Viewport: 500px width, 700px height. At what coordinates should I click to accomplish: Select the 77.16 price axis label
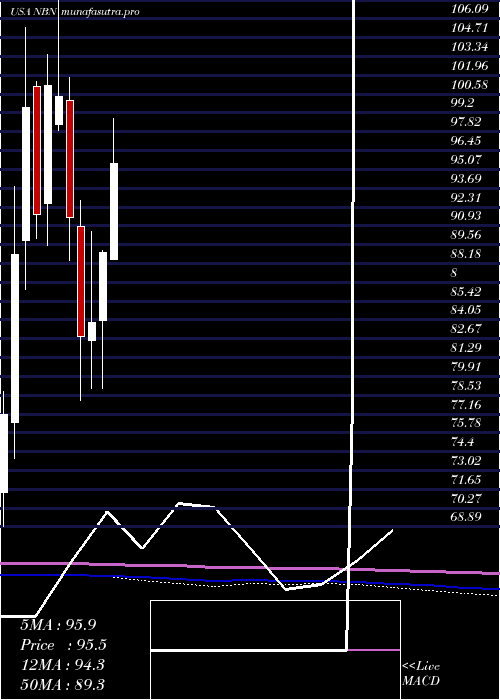tap(466, 404)
